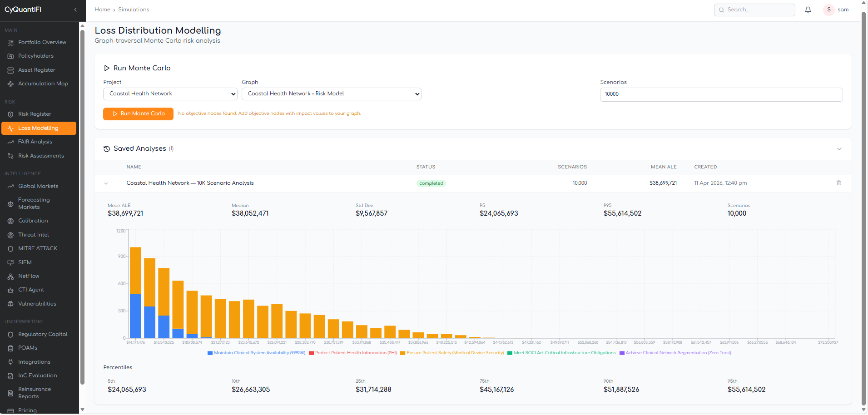Delete the saved 10K Scenario Analysis
The width and height of the screenshot is (868, 415).
(838, 183)
